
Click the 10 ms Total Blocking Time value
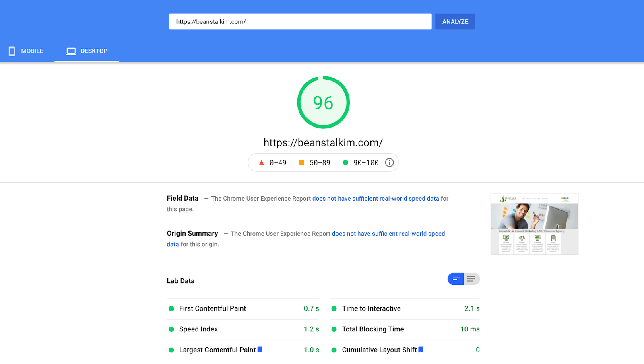click(470, 329)
